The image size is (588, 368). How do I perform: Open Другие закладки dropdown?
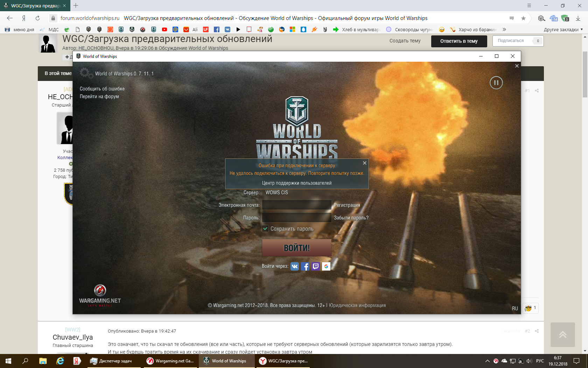pos(563,29)
